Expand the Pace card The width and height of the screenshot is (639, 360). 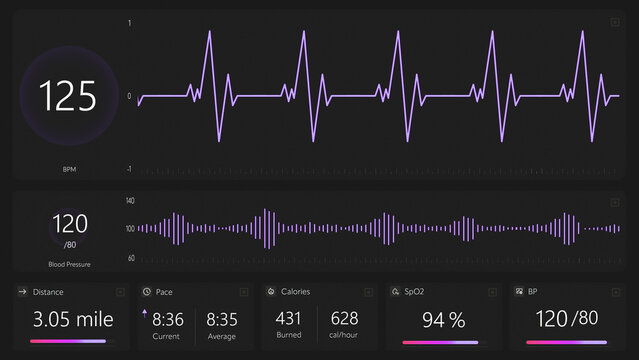244,292
